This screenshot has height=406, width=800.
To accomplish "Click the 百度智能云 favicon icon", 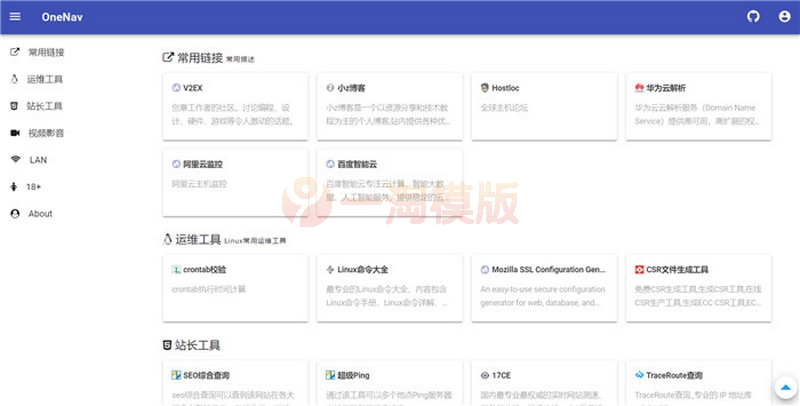I will [x=330, y=164].
